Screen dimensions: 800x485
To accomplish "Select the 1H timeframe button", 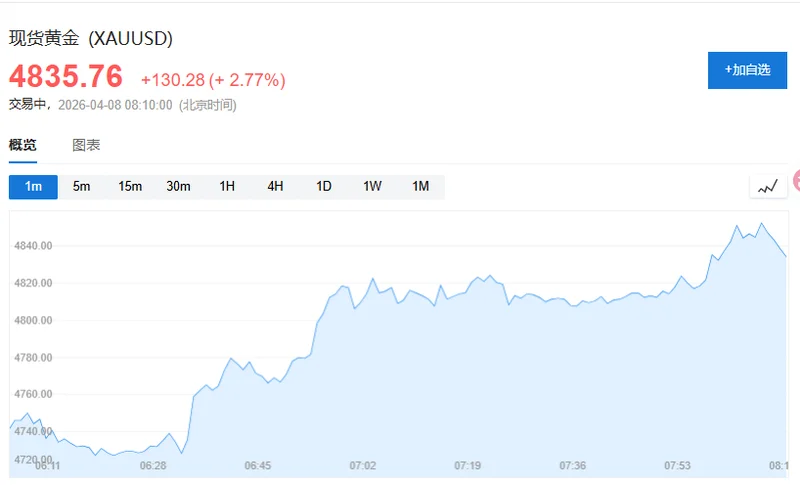I will (x=227, y=186).
